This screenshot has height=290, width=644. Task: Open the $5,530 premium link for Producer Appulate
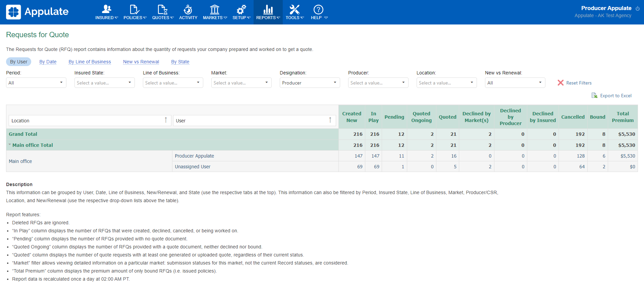(x=628, y=156)
